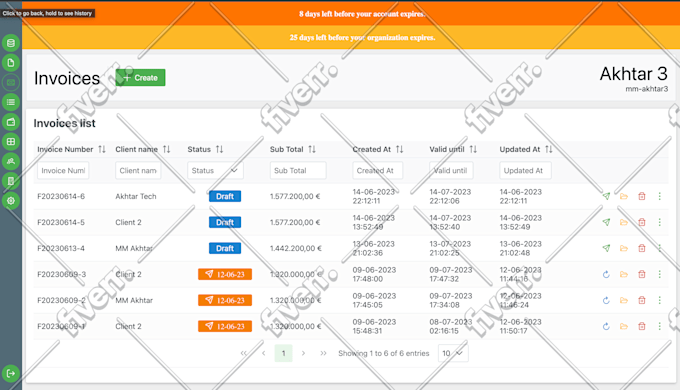This screenshot has width=680, height=390.
Task: Open folder icon for invoice F20230609-3
Action: (x=624, y=274)
